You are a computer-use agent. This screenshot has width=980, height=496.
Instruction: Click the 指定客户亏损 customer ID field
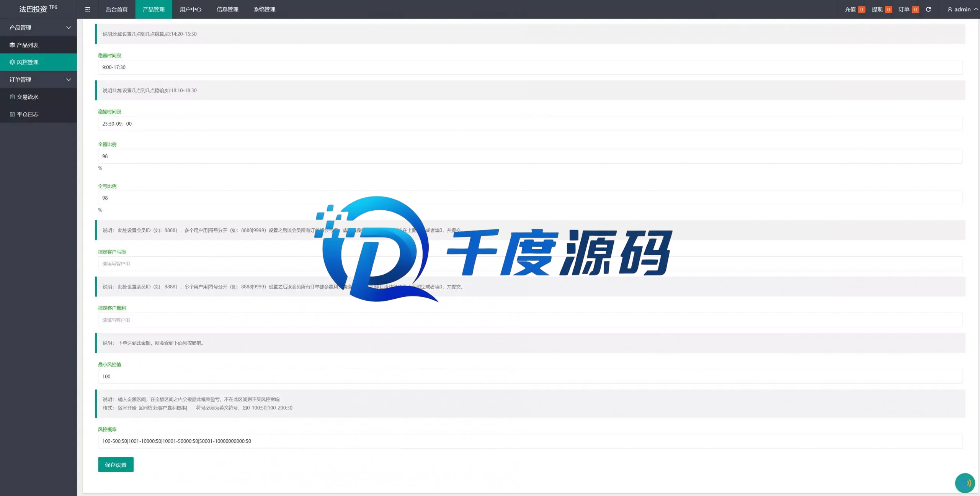pyautogui.click(x=530, y=264)
